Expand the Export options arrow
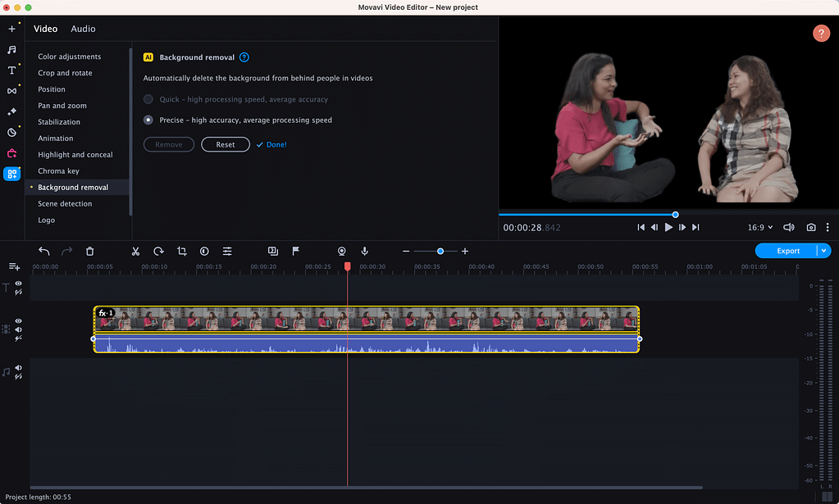 (823, 251)
